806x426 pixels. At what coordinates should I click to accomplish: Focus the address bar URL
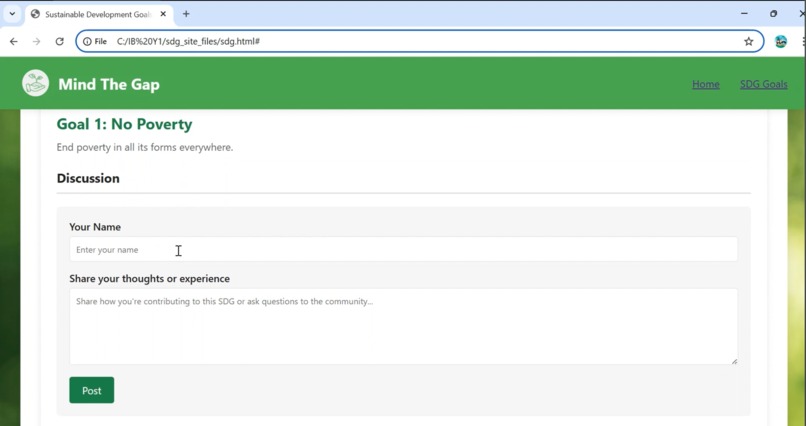point(422,42)
